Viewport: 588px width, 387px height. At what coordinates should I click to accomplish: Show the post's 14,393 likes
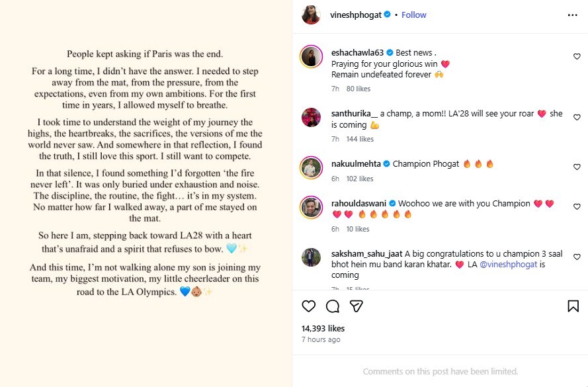(x=323, y=328)
